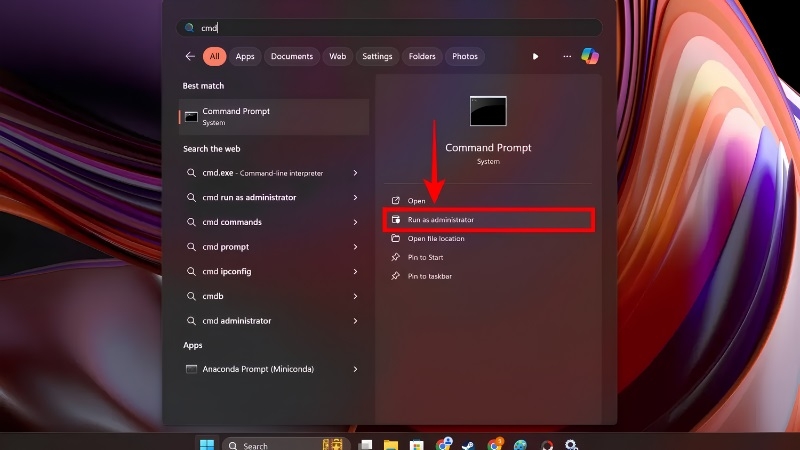Viewport: 800px width, 450px height.
Task: Expand the 'cmd ipconfig' chevron
Action: click(355, 271)
